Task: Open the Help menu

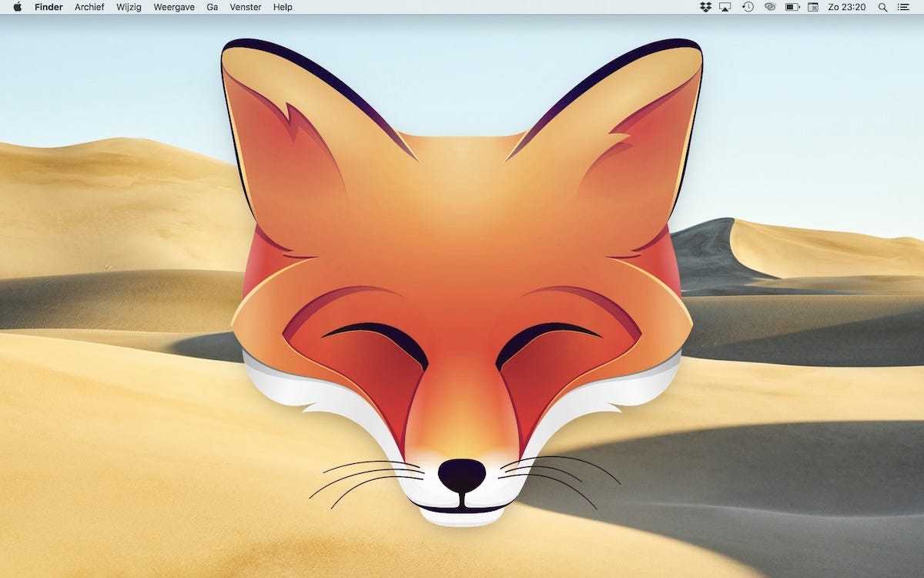Action: tap(283, 7)
